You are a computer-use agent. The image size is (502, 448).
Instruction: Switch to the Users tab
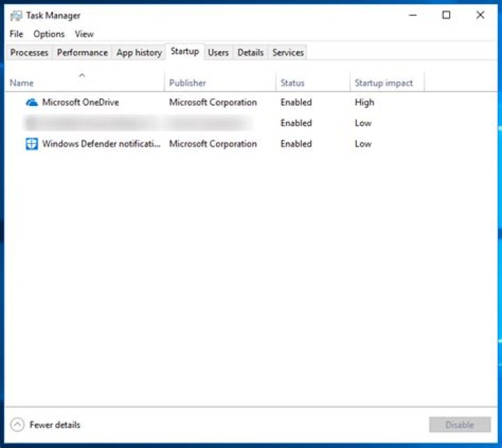point(218,52)
